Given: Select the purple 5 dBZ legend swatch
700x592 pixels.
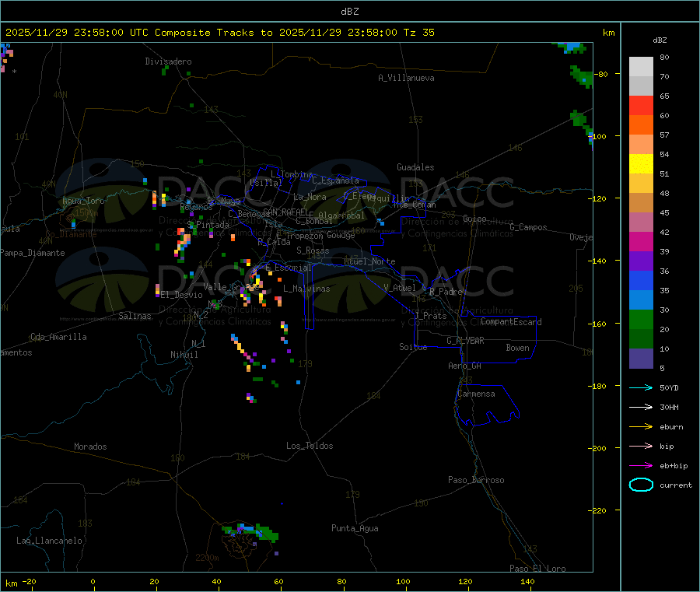Looking at the screenshot, I should (641, 359).
